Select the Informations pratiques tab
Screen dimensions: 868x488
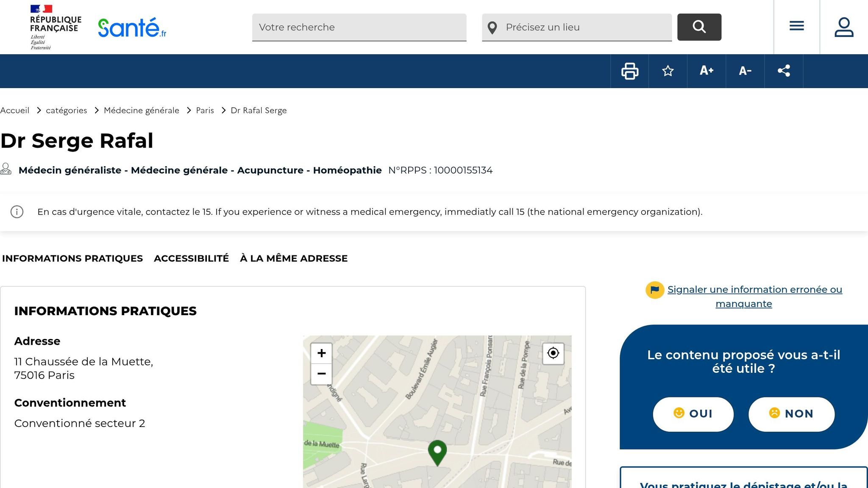(x=72, y=258)
